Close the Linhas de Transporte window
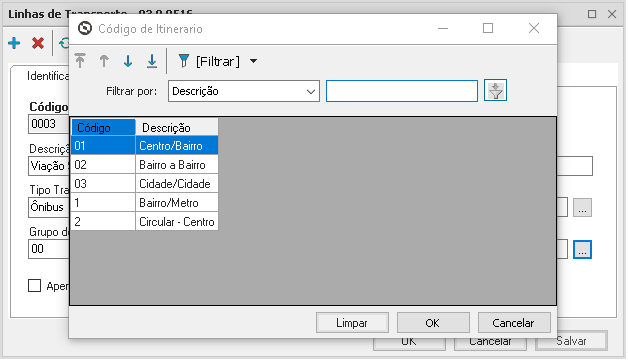 pos(612,14)
